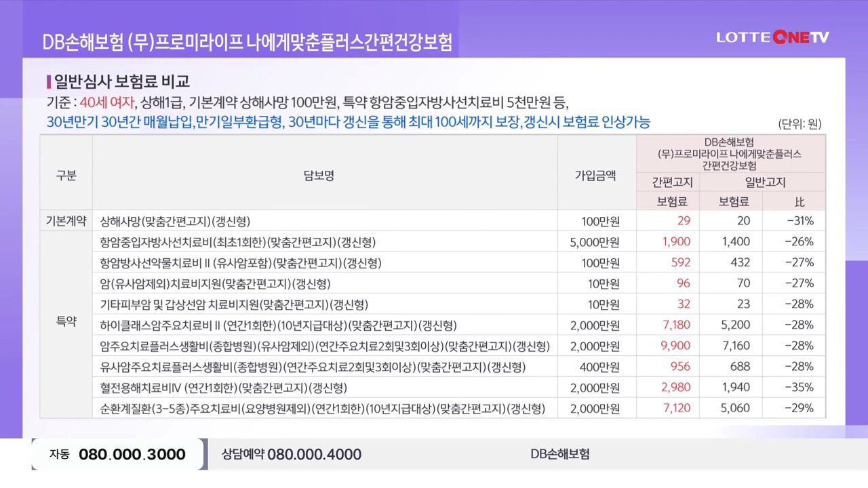The height and width of the screenshot is (488, 868).
Task: Click the '(단위: 원)' unit note
Action: [800, 124]
